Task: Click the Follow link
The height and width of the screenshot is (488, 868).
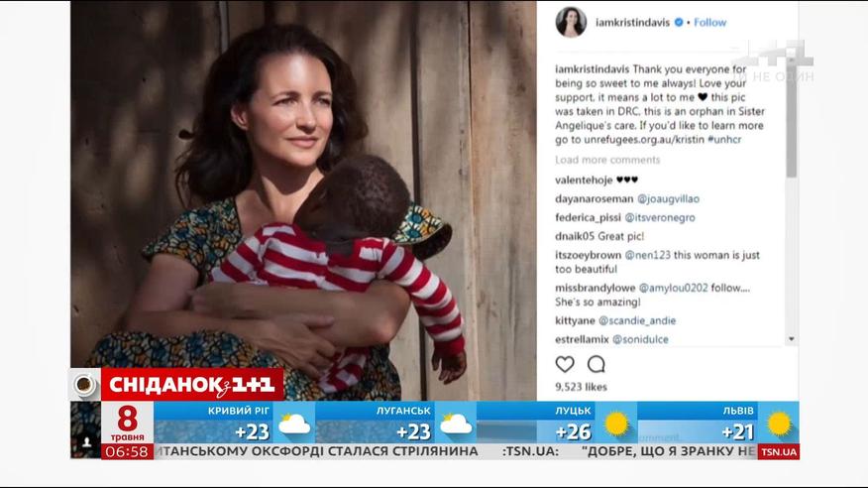Action: (709, 22)
